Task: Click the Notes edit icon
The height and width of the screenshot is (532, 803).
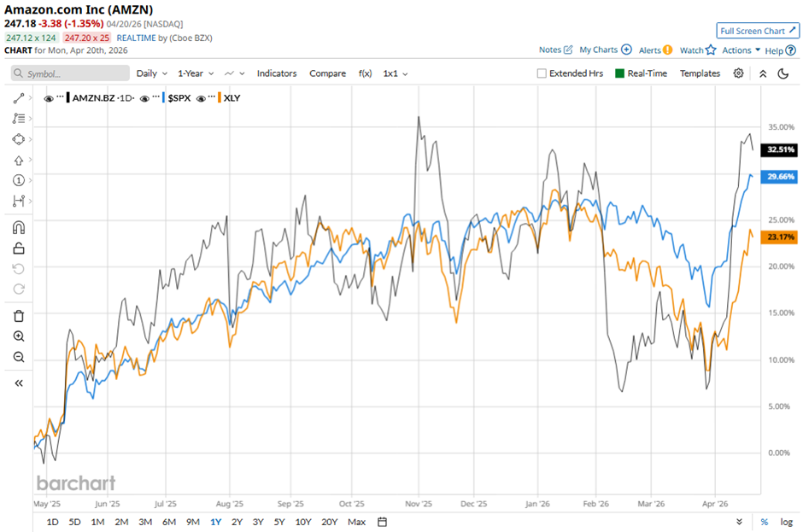Action: [x=568, y=50]
